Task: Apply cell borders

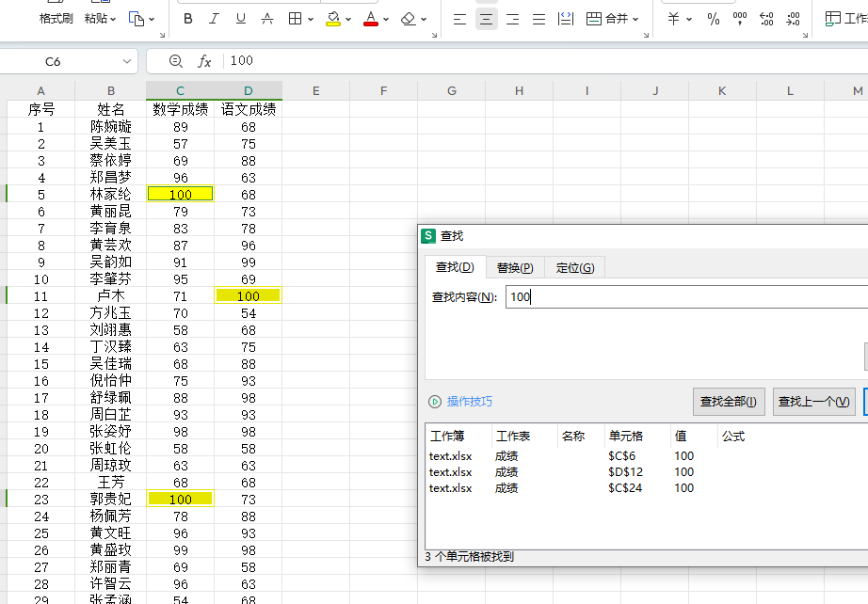Action: click(295, 19)
